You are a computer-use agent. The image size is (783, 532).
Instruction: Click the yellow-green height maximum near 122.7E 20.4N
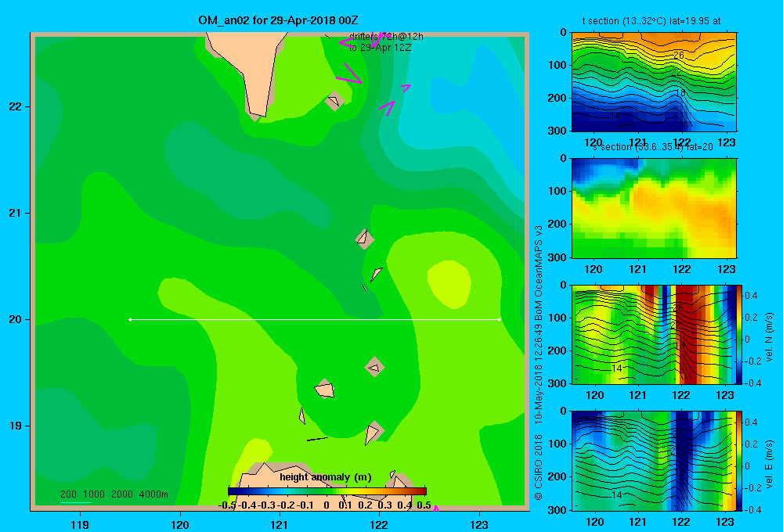coord(449,283)
